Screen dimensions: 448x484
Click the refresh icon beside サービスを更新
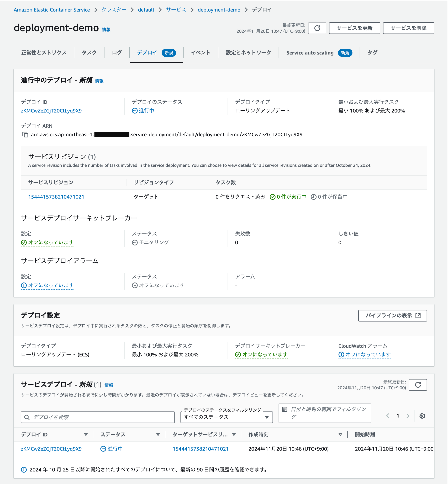pos(317,28)
